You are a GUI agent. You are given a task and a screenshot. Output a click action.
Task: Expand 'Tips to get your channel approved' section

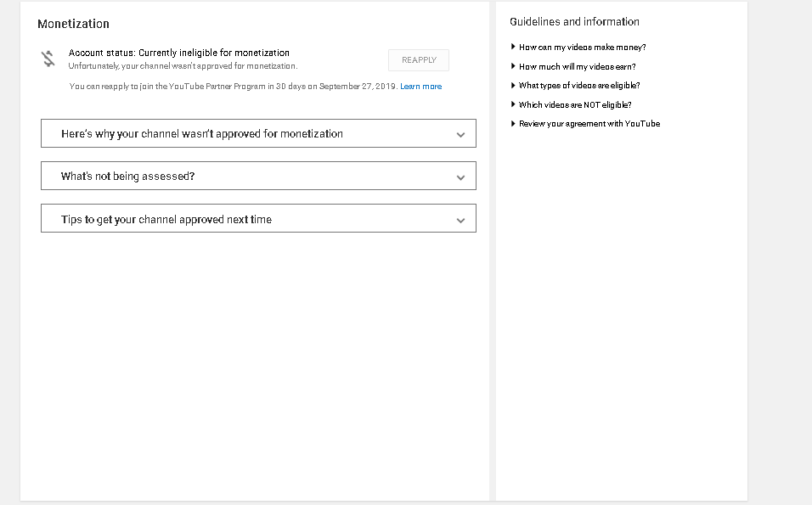pos(258,218)
